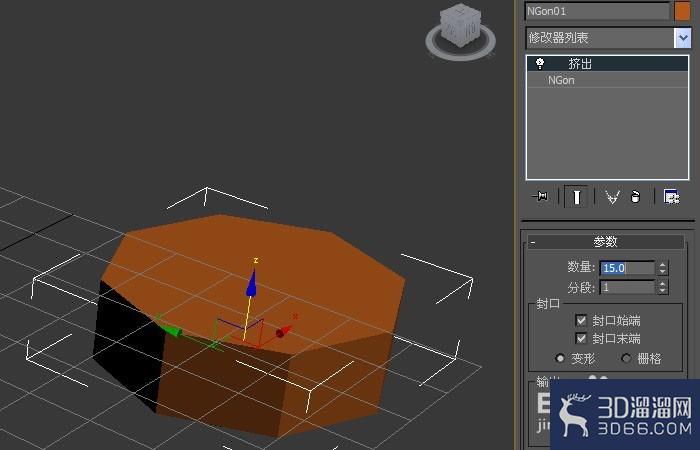This screenshot has width=700, height=450.
Task: Collapse the 参数 rollout
Action: (606, 242)
